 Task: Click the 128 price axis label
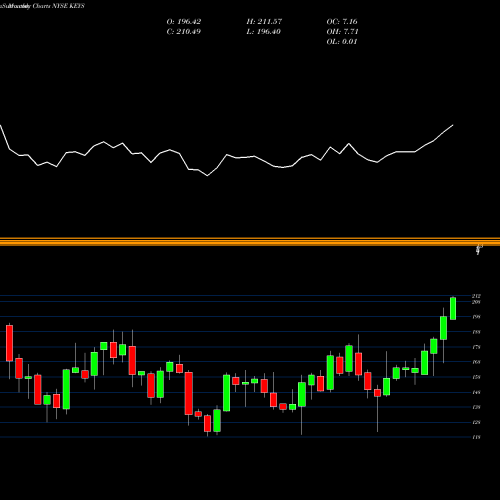[476, 422]
